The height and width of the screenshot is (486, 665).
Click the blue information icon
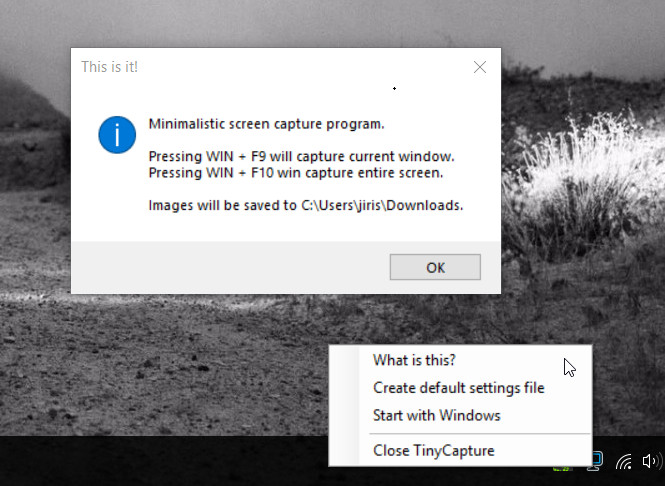coord(117,135)
